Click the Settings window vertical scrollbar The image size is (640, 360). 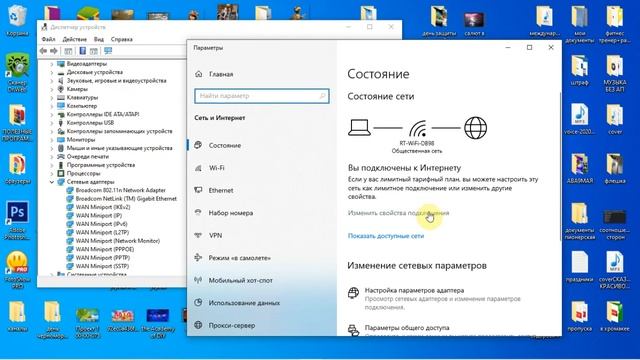click(x=560, y=167)
